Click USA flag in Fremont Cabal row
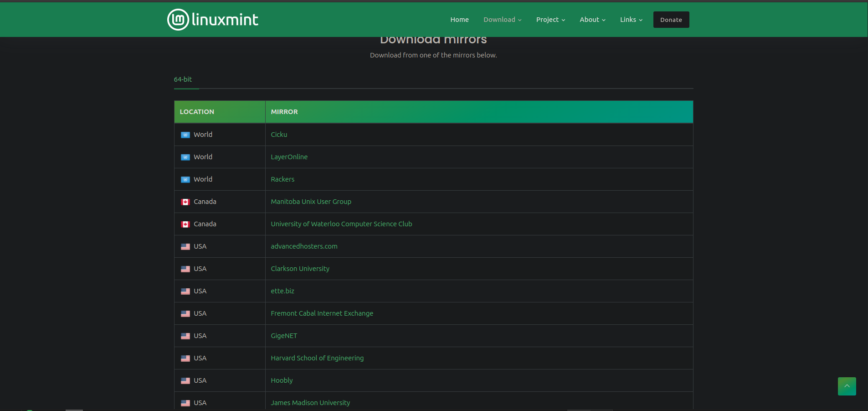 pyautogui.click(x=185, y=314)
